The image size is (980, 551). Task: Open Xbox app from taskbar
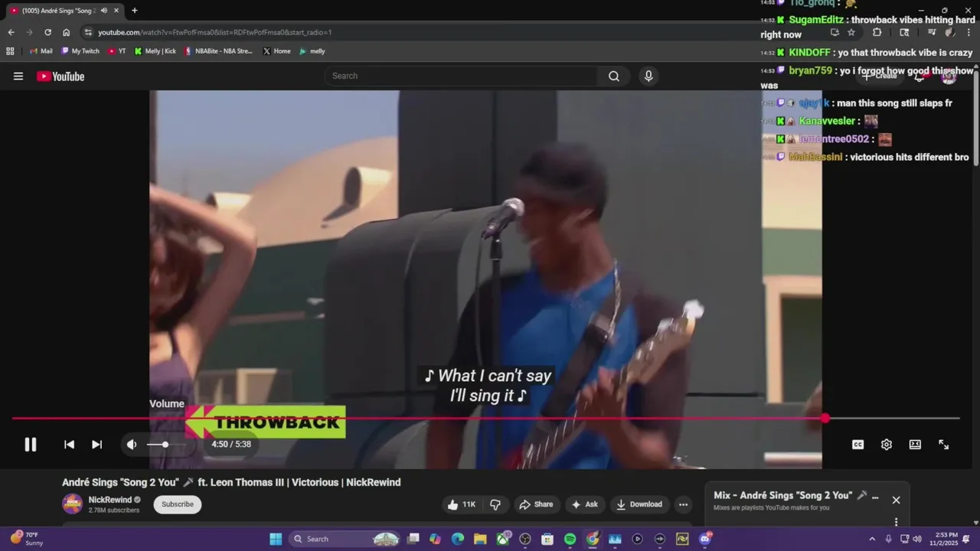click(502, 539)
